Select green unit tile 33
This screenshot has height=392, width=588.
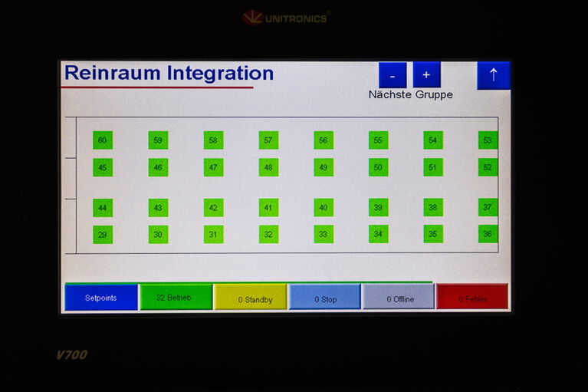tap(324, 235)
